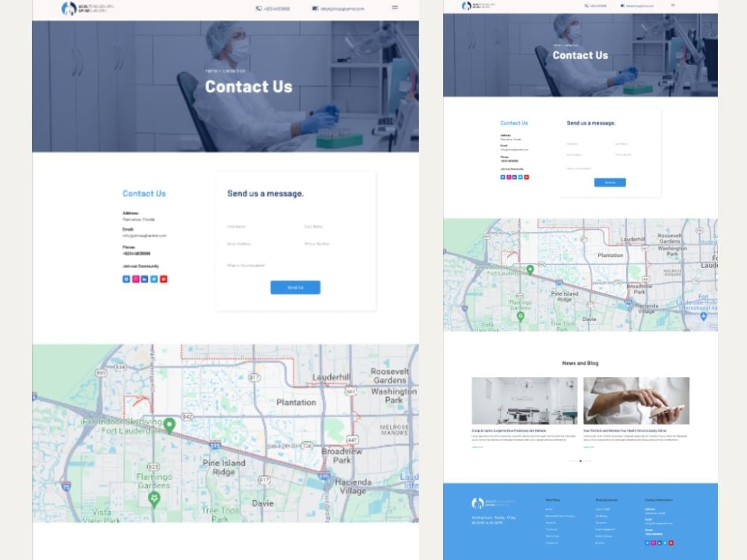Open operating room blog thumbnail
Screen dimensions: 747x560
(524, 401)
